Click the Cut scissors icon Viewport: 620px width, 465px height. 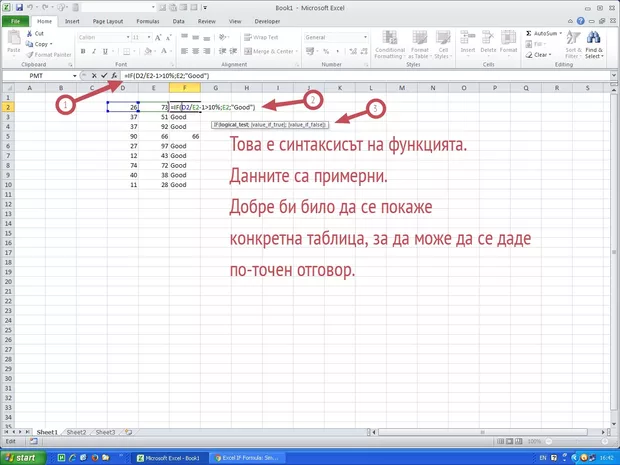[30, 34]
